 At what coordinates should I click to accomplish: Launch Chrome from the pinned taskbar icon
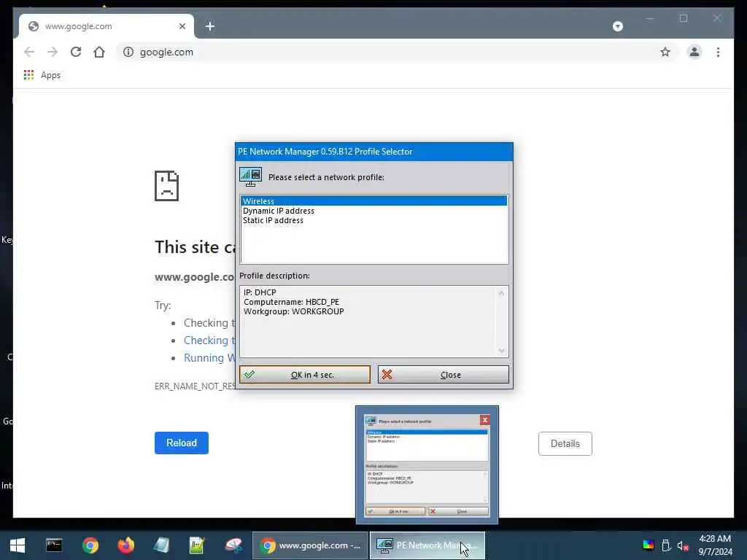point(90,545)
